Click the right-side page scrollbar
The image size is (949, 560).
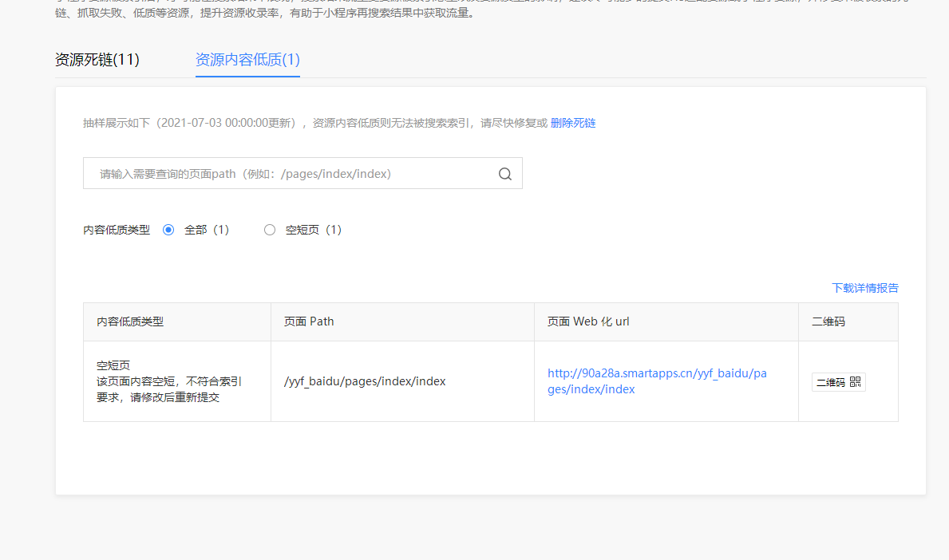(944, 279)
